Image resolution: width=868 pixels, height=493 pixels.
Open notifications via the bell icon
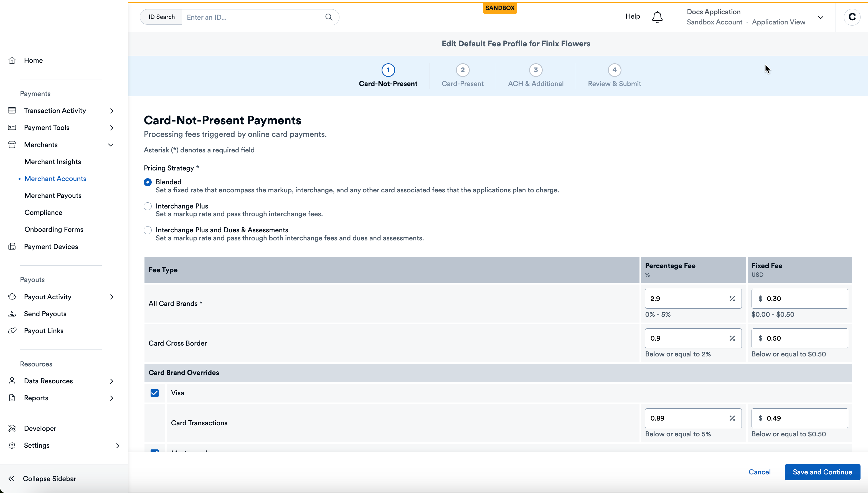(657, 17)
